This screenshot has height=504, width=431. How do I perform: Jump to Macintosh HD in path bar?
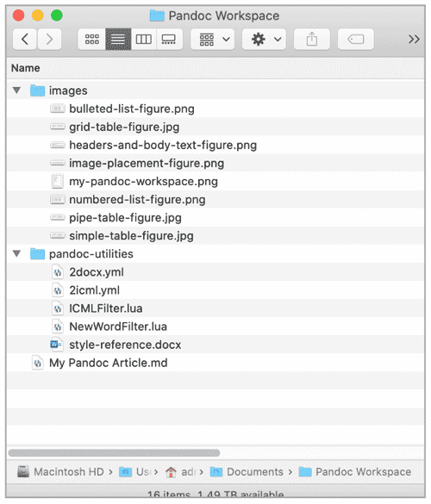pyautogui.click(x=60, y=472)
